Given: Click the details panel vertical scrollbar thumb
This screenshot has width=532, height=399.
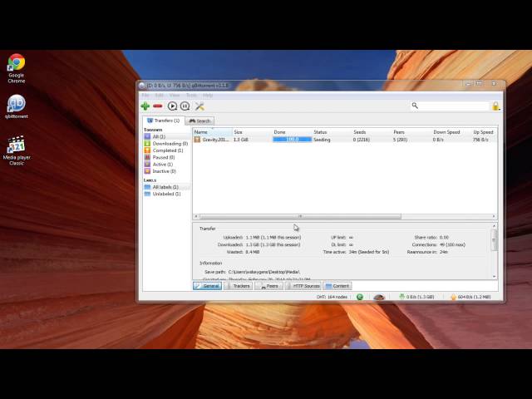Looking at the screenshot, I should pyautogui.click(x=494, y=240).
